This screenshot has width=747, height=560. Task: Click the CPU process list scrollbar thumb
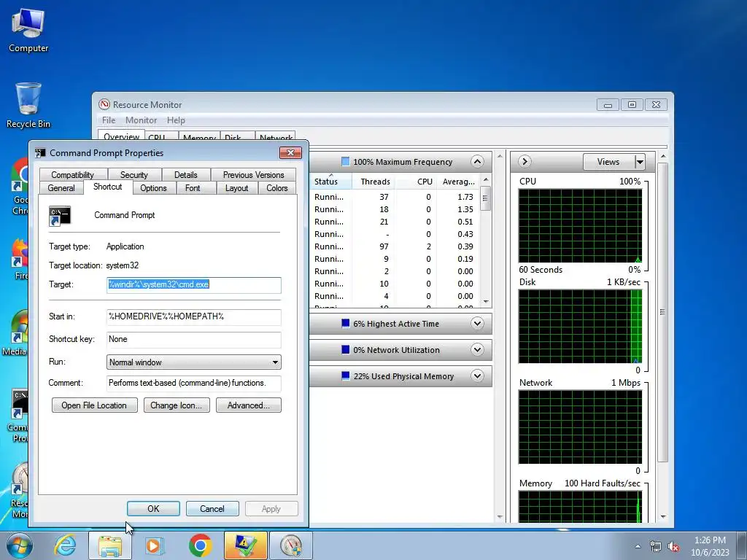pyautogui.click(x=485, y=198)
